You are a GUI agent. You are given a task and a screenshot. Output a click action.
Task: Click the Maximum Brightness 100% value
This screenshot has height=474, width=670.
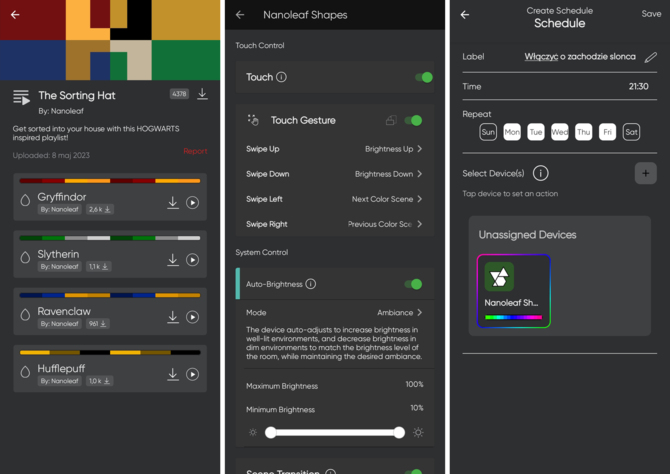point(414,384)
